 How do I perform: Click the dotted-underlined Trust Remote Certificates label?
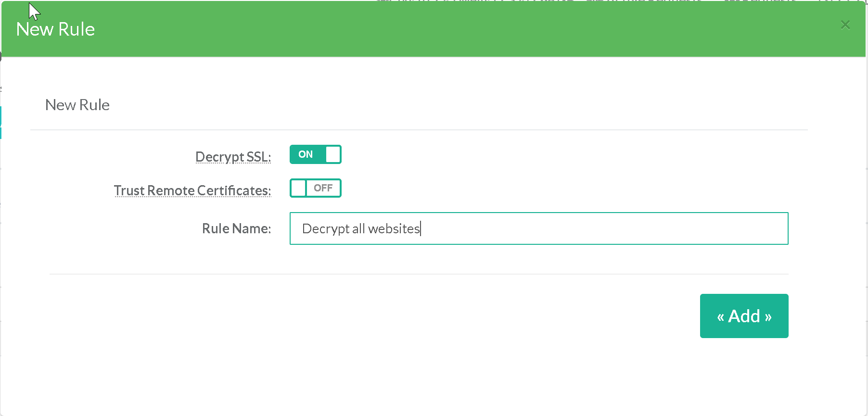(192, 190)
